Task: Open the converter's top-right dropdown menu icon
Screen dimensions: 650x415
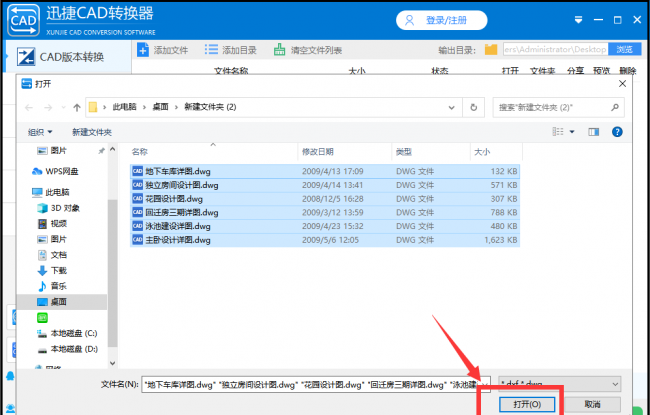Action: (x=579, y=20)
